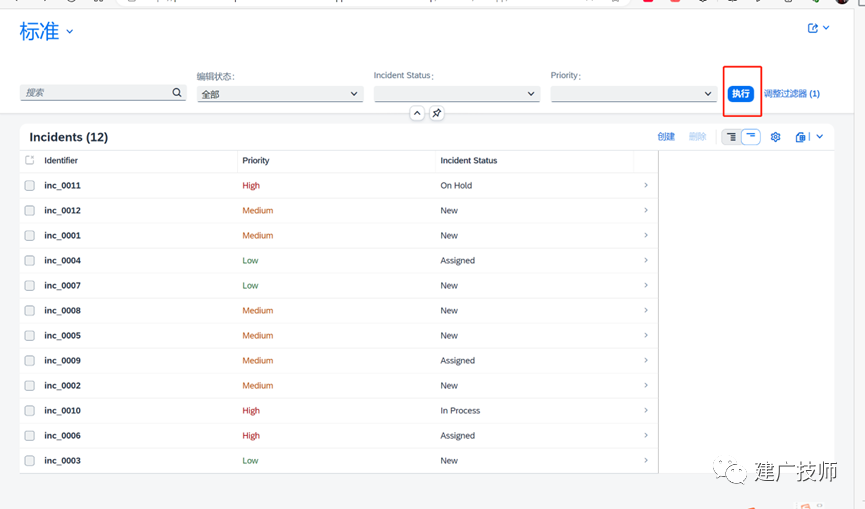Switch to right-aligned table layout view
Screen dimensions: 865x509
(x=751, y=137)
